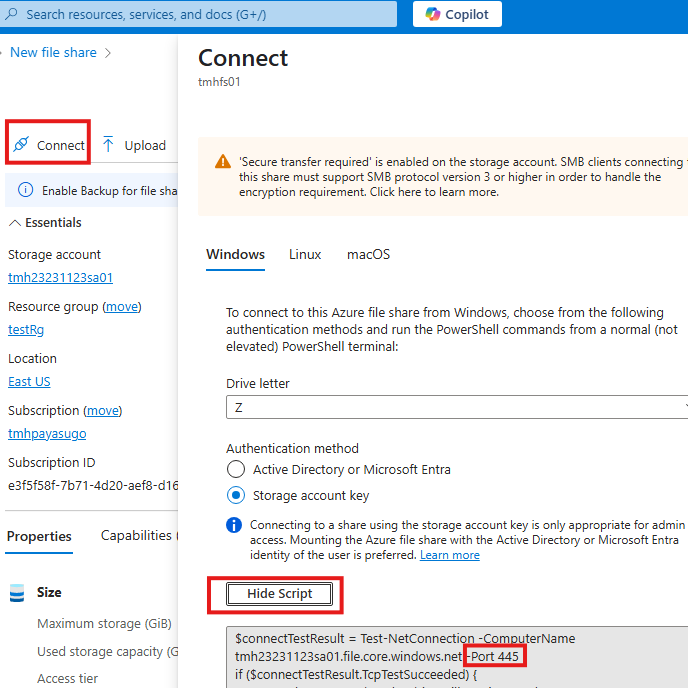The height and width of the screenshot is (688, 688).
Task: Click the Copilot logo icon
Action: (x=433, y=14)
